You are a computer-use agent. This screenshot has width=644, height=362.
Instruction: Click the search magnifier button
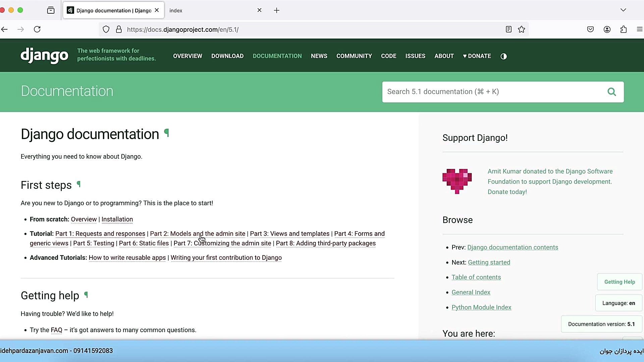point(611,92)
